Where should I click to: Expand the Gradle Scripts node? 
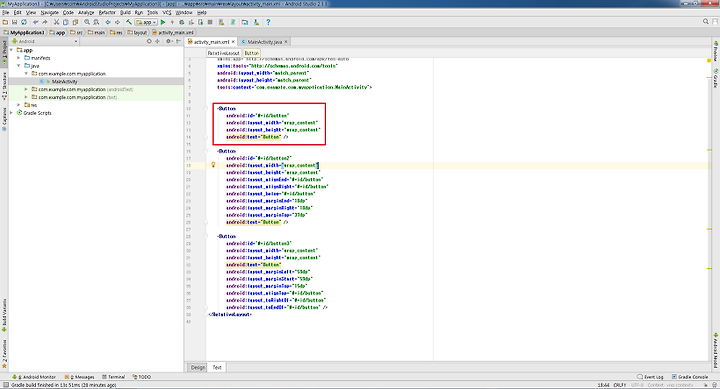click(x=11, y=113)
